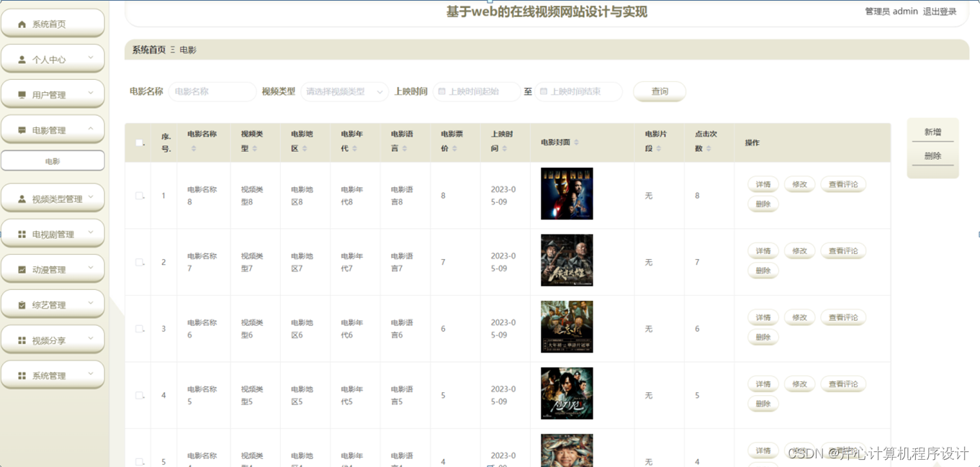Click the 查询 search button
This screenshot has height=467, width=980.
[x=658, y=91]
